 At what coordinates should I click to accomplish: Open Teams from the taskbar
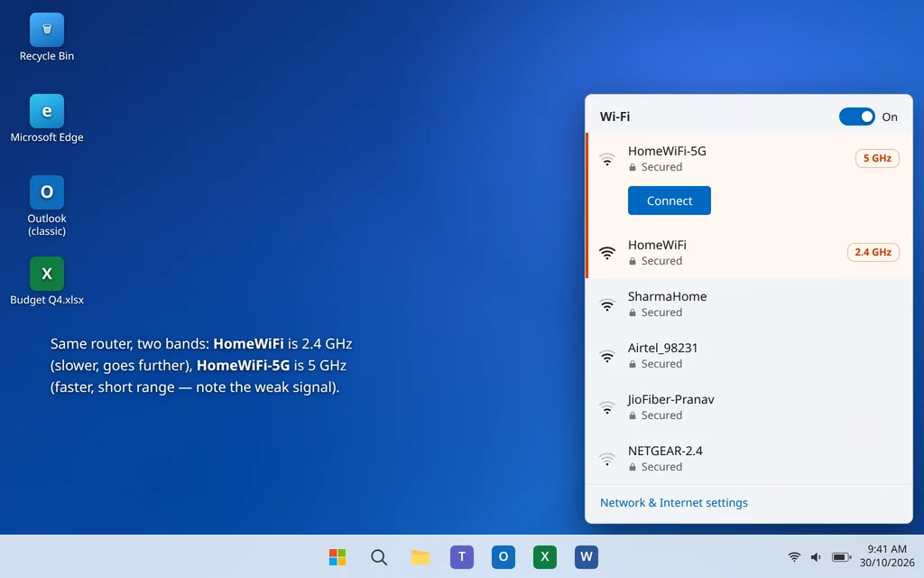462,556
